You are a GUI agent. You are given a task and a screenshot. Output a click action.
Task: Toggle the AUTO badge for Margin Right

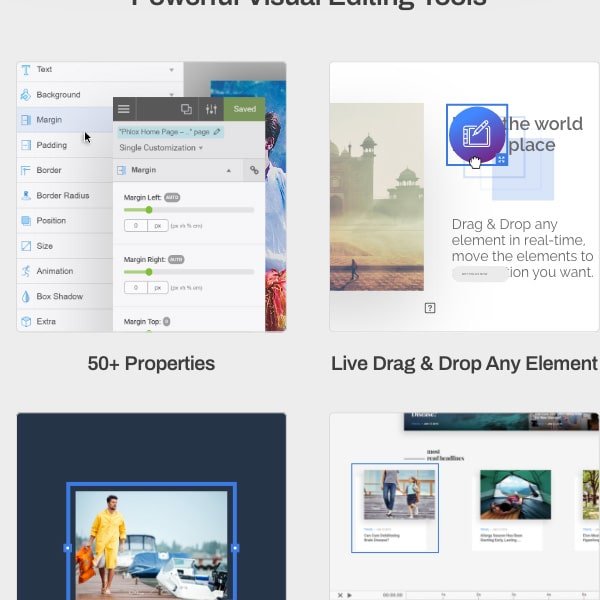click(x=176, y=259)
